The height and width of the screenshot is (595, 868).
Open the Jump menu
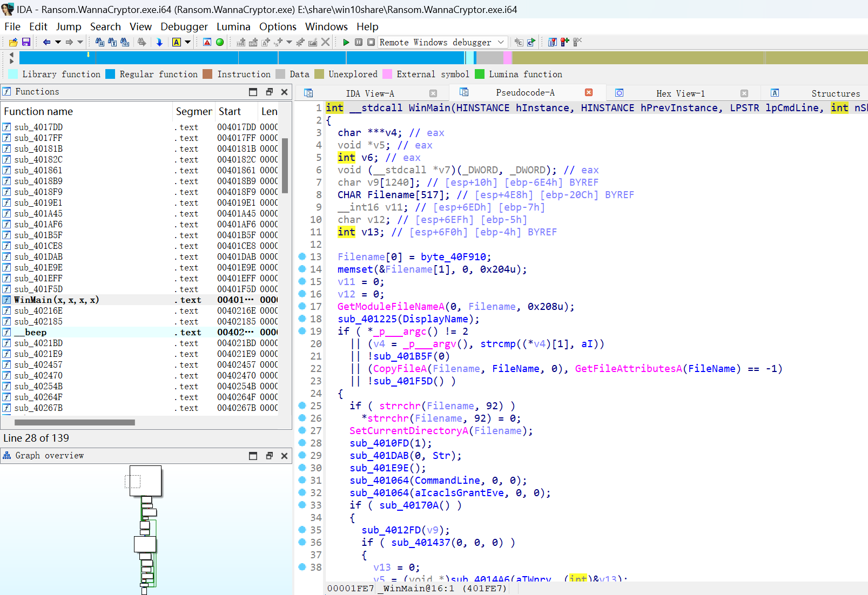(69, 26)
